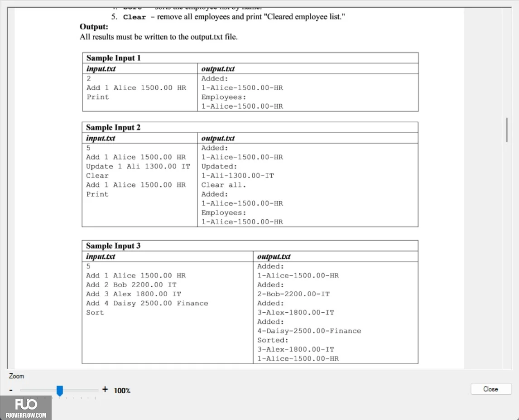Click the zoom in plus button
Screen dimensions: 519x420
coord(105,389)
